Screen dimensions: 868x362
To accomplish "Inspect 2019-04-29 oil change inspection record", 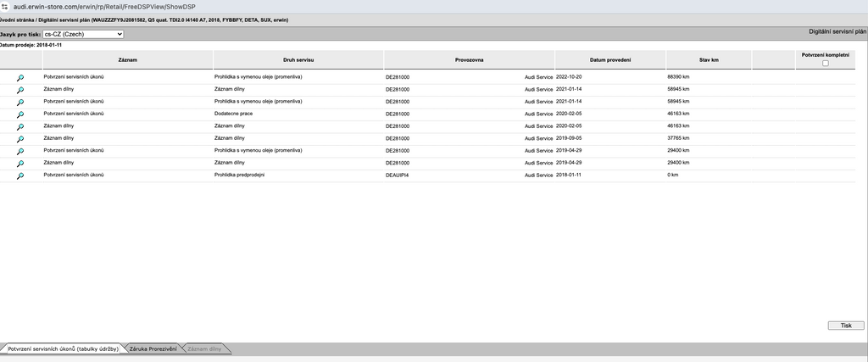I will point(19,151).
